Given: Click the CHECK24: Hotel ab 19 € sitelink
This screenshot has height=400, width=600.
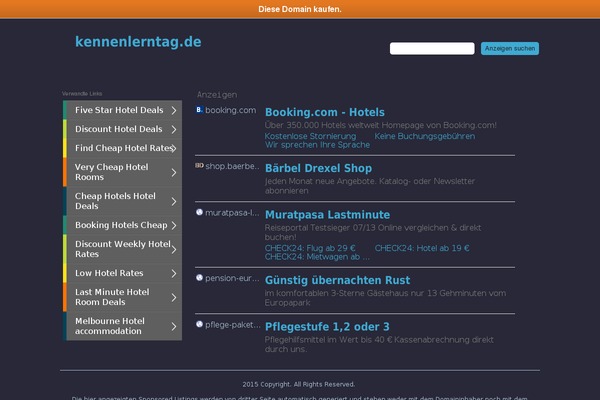Looking at the screenshot, I should [422, 248].
